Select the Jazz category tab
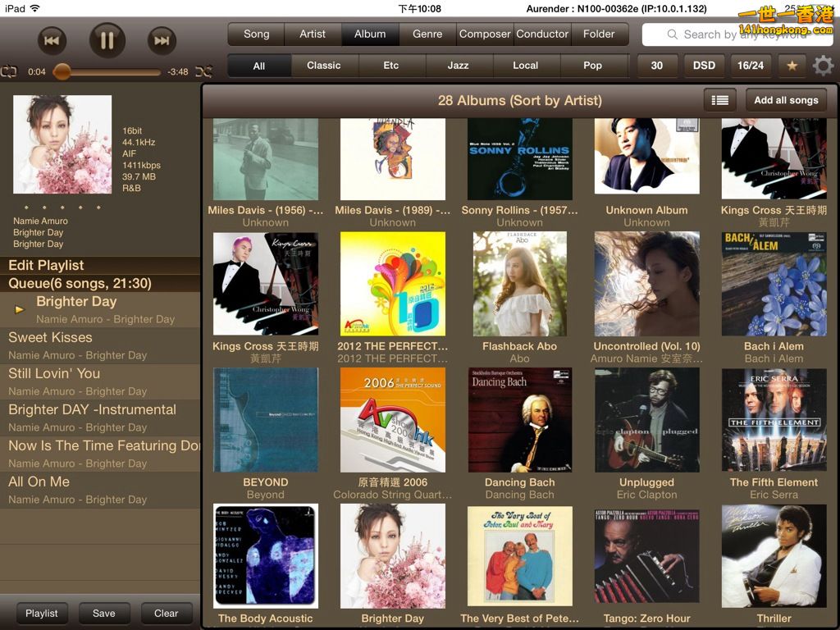The image size is (840, 630). 458,66
